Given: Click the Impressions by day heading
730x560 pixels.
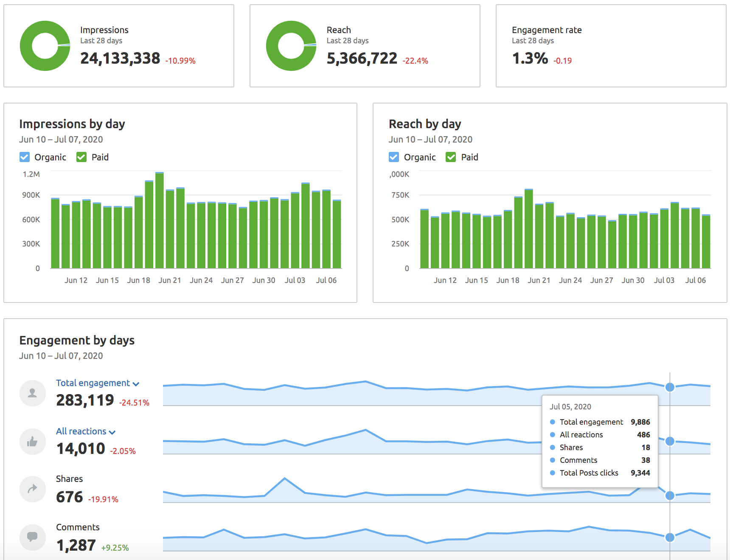Looking at the screenshot, I should coord(72,124).
